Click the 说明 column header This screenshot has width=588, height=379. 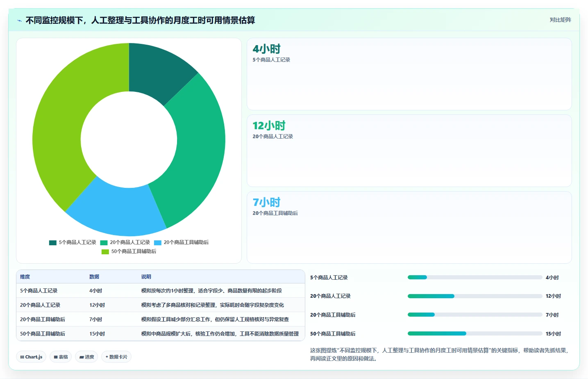[x=146, y=277]
